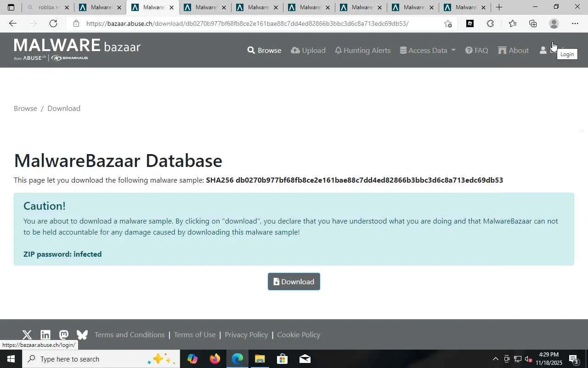View site information lock icon
The image size is (588, 368).
(x=76, y=23)
